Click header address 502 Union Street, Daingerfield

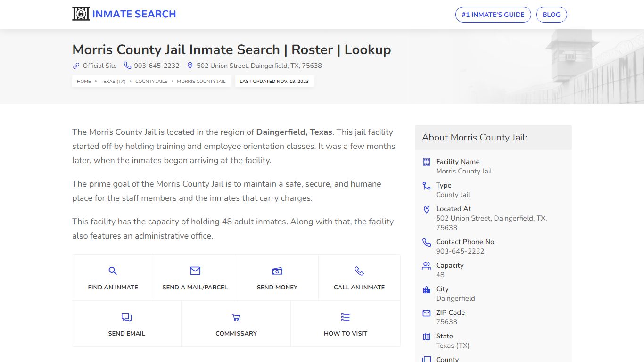(x=259, y=66)
